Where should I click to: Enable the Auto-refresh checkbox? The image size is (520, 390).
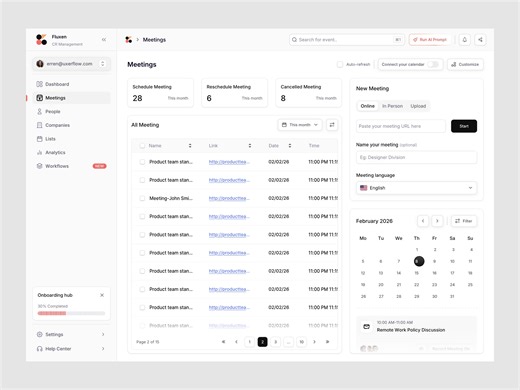click(x=340, y=64)
